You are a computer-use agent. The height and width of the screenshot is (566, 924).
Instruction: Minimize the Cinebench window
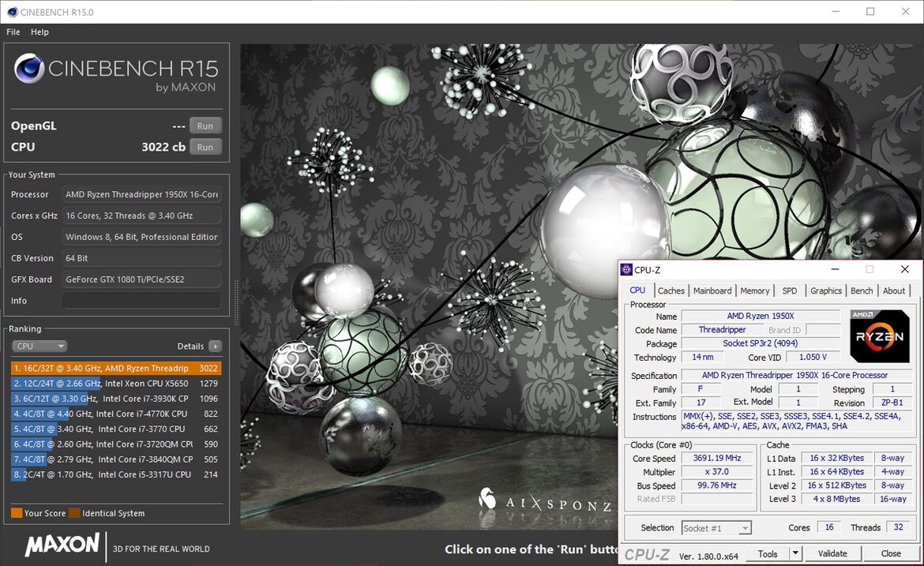[x=836, y=12]
